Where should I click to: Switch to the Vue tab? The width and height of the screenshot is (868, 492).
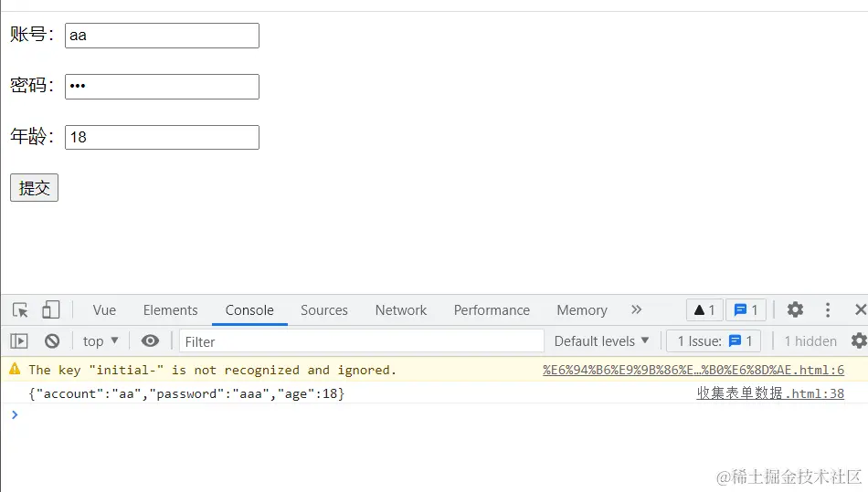point(104,310)
